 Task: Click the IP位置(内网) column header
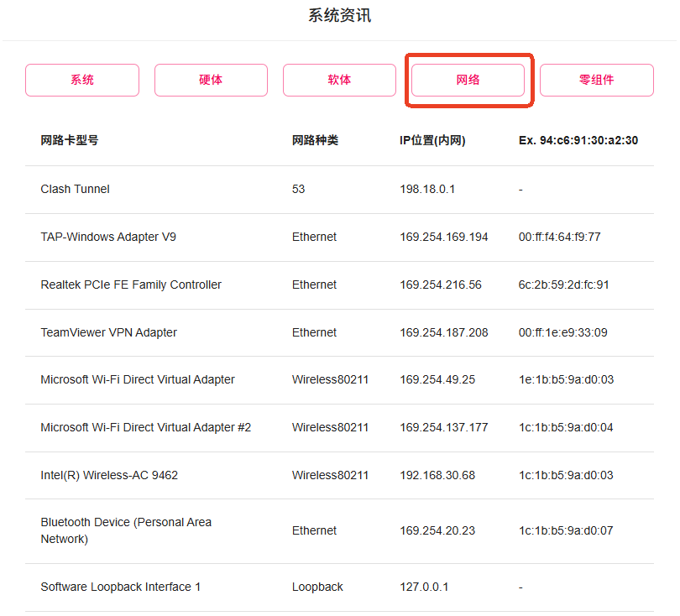432,140
